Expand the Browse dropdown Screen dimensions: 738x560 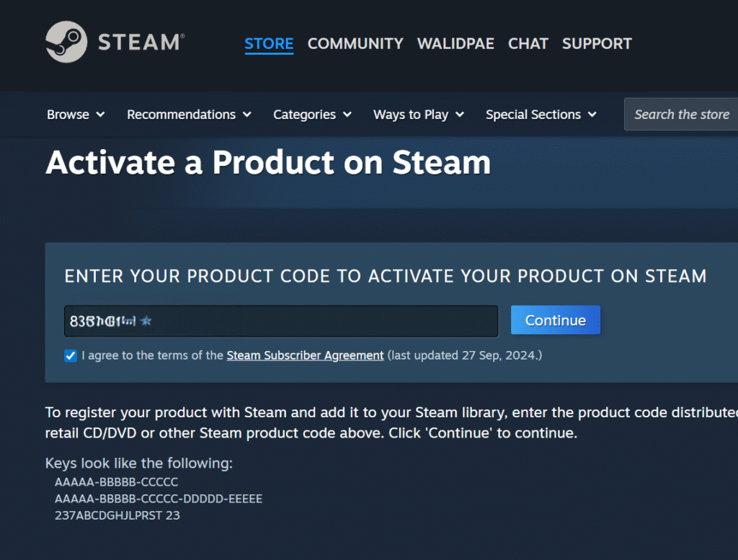coord(75,115)
